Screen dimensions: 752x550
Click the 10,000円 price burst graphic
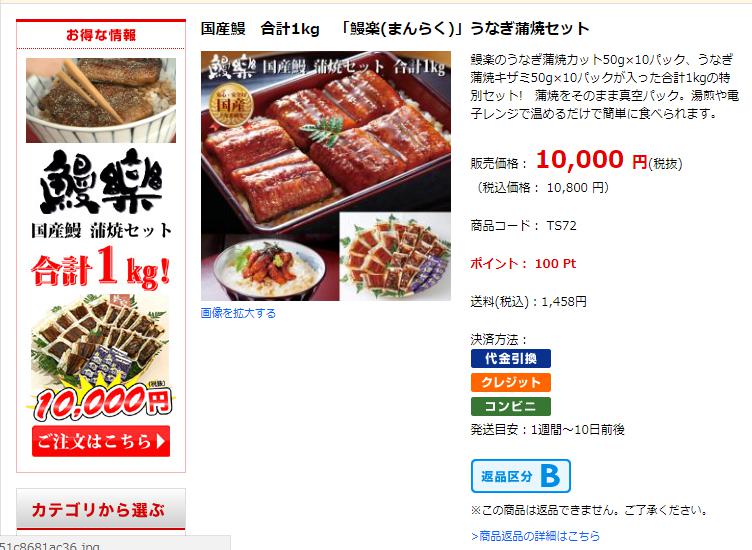click(102, 401)
